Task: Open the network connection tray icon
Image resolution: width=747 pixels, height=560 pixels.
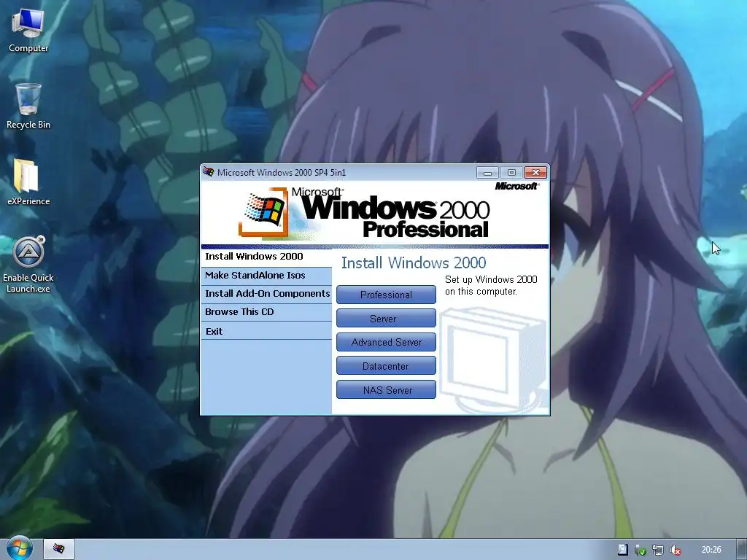Action: point(657,550)
